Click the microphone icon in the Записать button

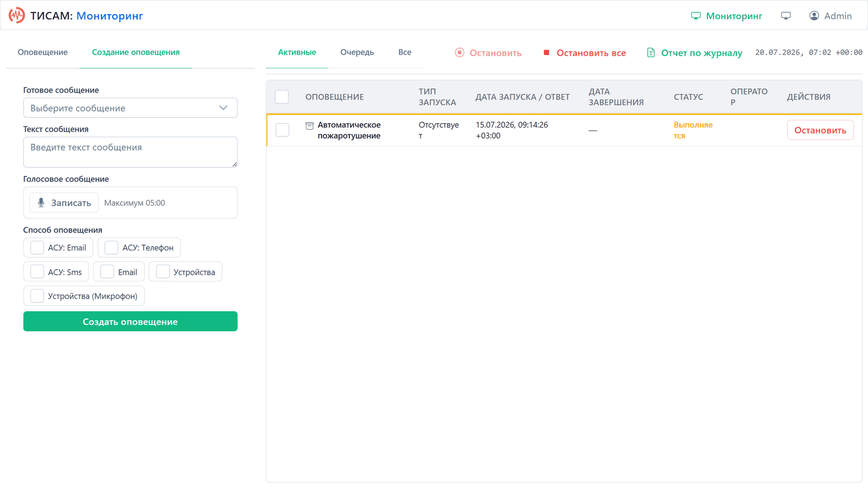point(41,203)
